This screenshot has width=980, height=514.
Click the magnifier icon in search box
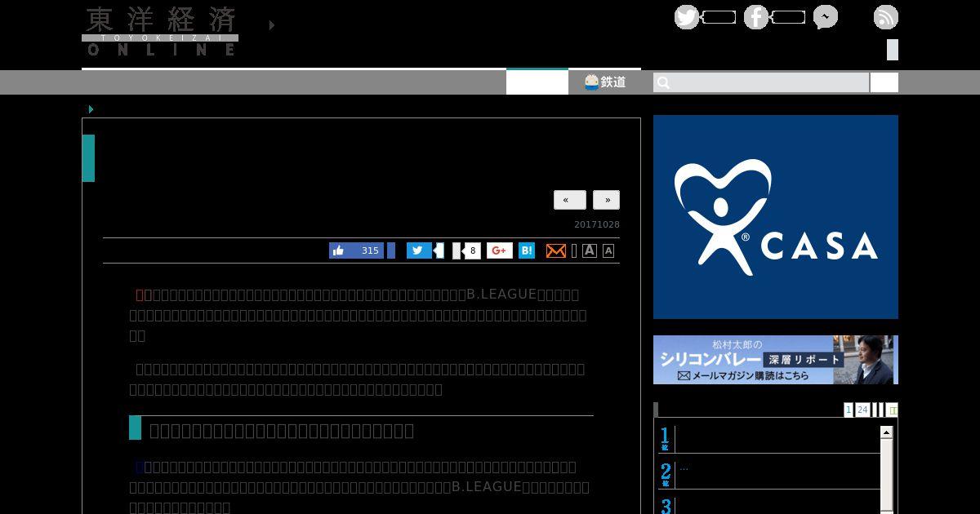tap(663, 82)
